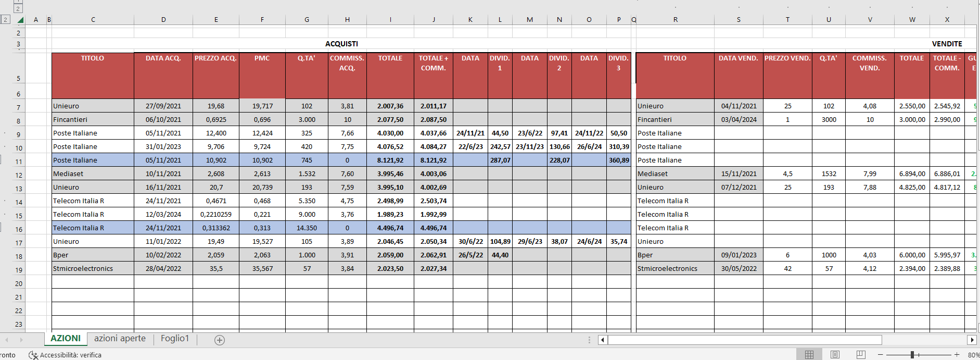The height and width of the screenshot is (360, 980).
Task: Click sale total cell 6.894,00
Action: pyautogui.click(x=912, y=173)
